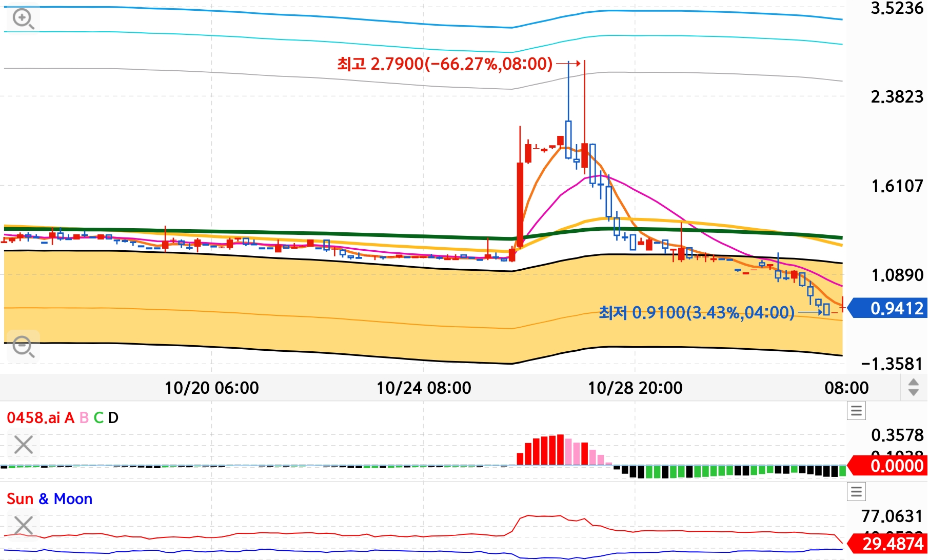
Task: Click the 10/20 06:00 time axis label
Action: (212, 388)
